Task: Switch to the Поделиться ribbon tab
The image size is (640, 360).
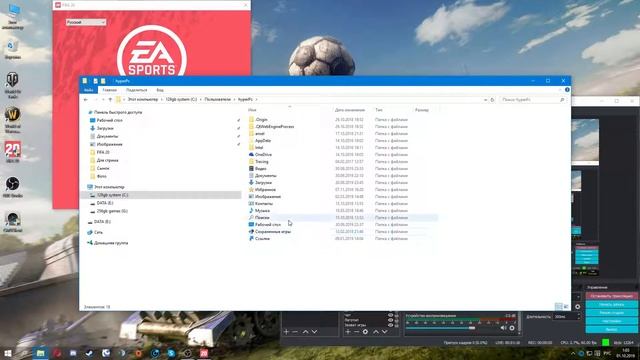Action: click(x=136, y=90)
